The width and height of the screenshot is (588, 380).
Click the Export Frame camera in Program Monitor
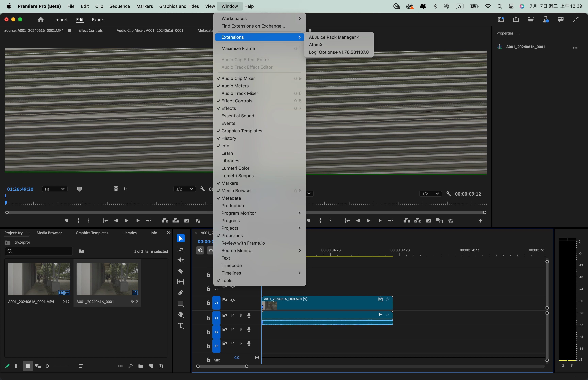click(x=429, y=221)
